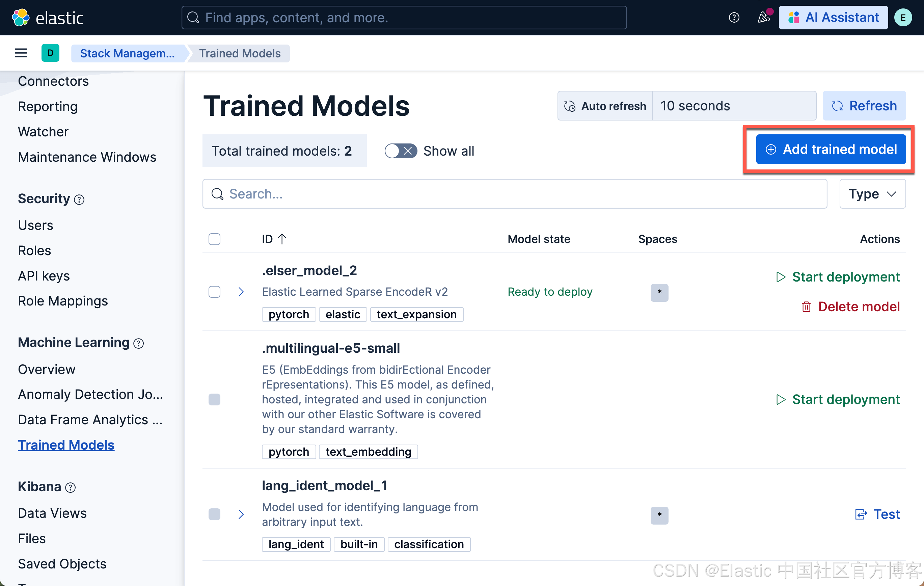The height and width of the screenshot is (586, 924).
Task: Open the newsfeed notification icon
Action: [x=763, y=18]
